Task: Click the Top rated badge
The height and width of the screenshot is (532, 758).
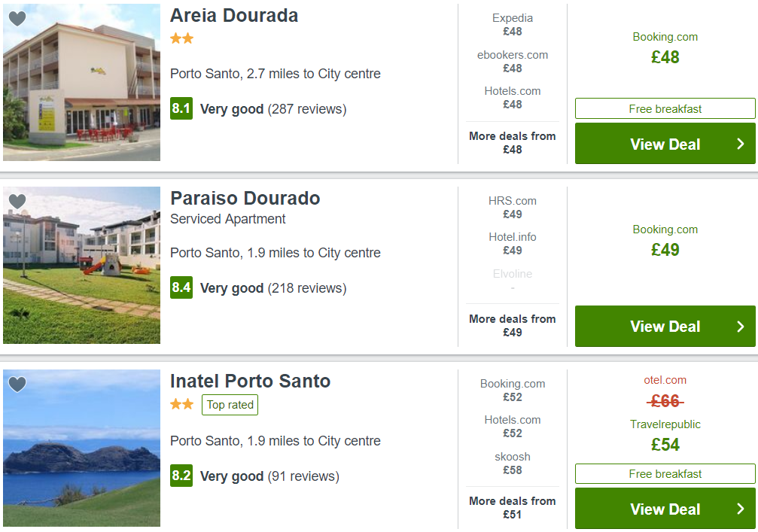Action: [x=230, y=405]
